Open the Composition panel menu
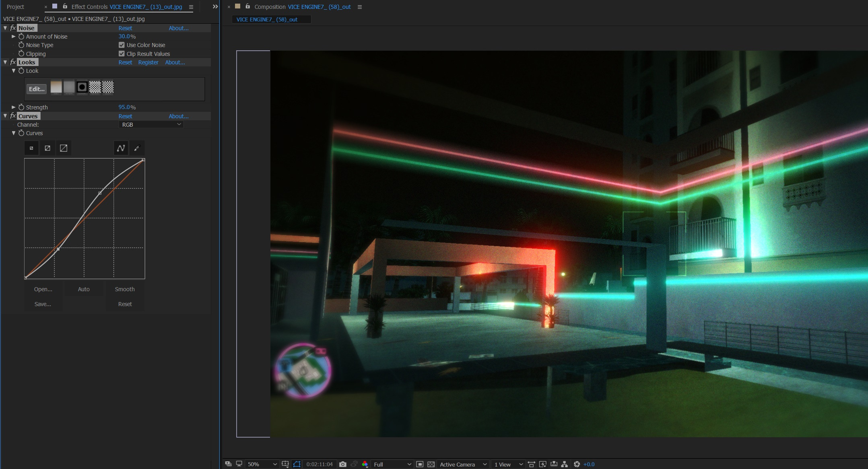 [x=360, y=7]
